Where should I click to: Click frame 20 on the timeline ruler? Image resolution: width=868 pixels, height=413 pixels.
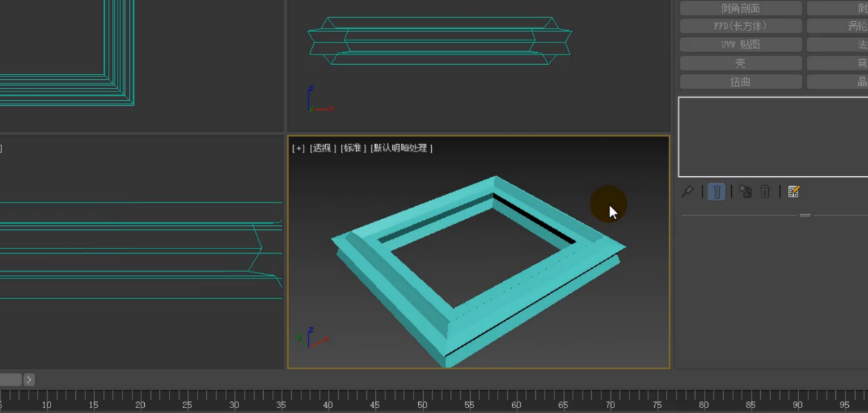point(141,397)
